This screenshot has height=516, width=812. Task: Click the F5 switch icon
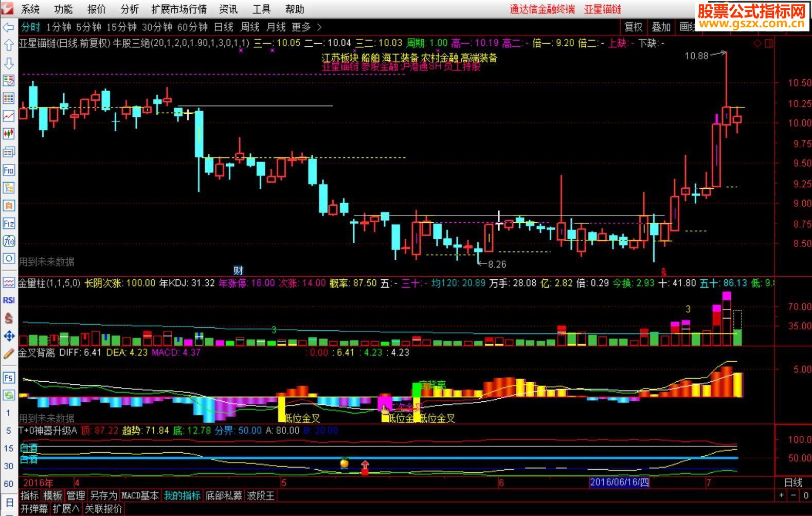click(9, 378)
